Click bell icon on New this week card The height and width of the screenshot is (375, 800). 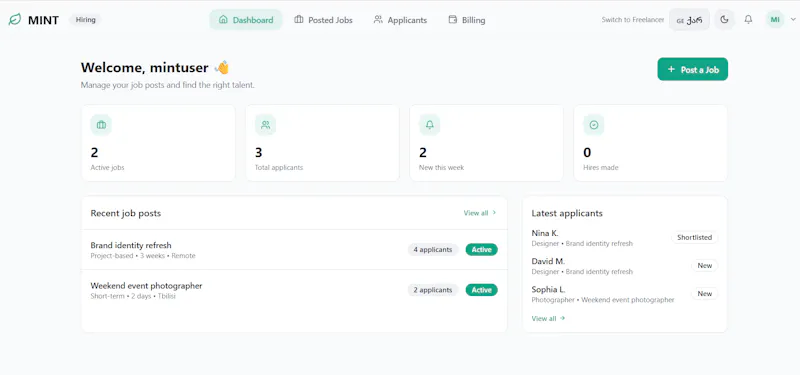[430, 125]
